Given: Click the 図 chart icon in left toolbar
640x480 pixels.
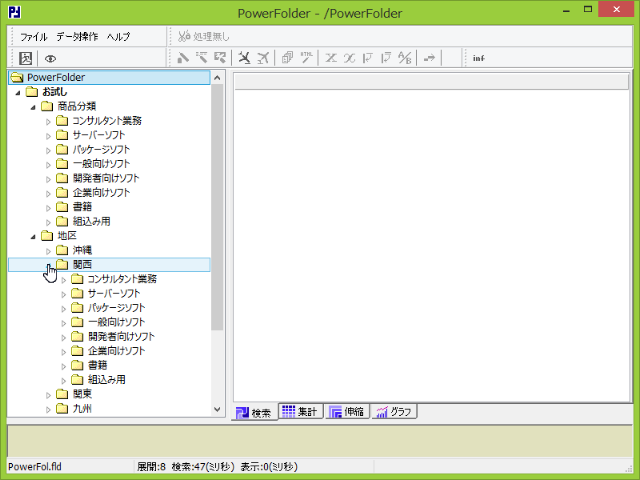Looking at the screenshot, I should 25,58.
